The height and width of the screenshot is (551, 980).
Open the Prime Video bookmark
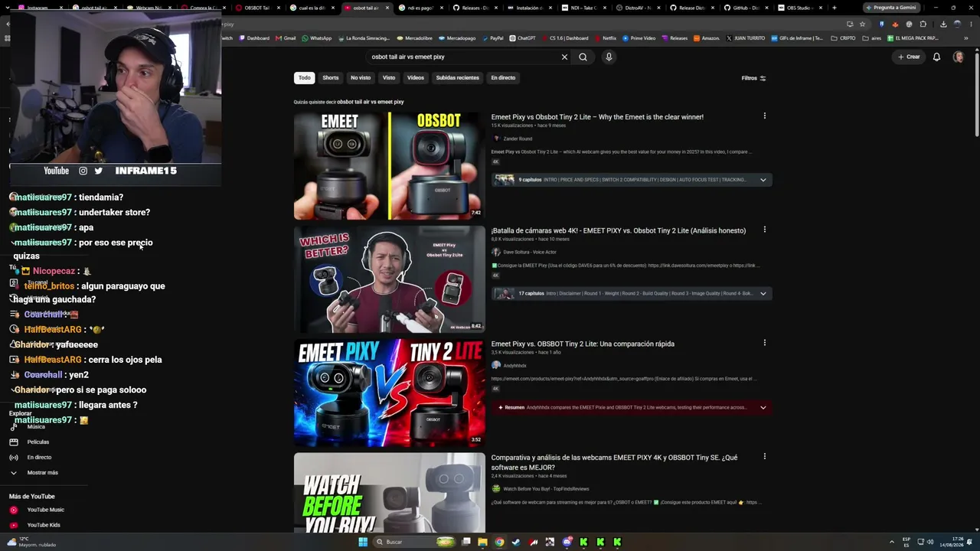click(639, 38)
